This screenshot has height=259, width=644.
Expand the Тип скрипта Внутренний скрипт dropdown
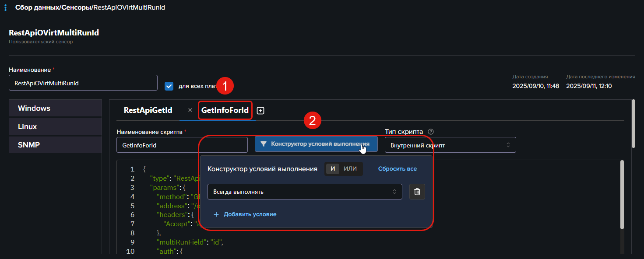pyautogui.click(x=450, y=145)
